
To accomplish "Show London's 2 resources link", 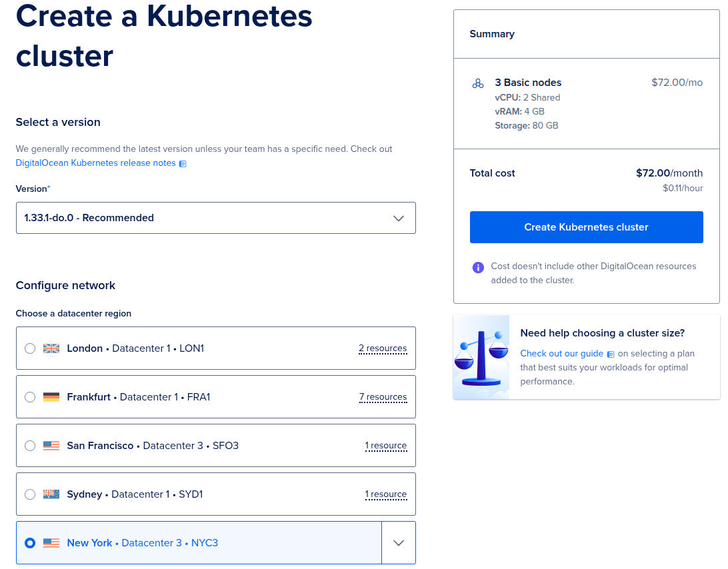I will 383,348.
